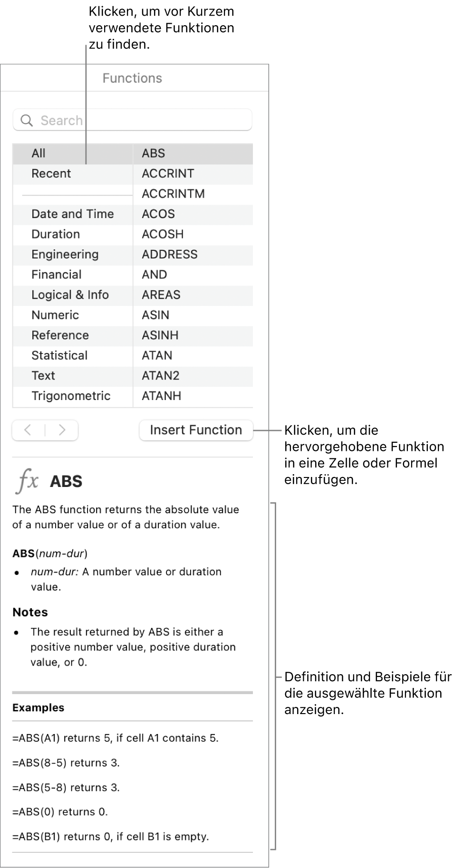
Task: Click the fx function symbol icon
Action: (x=28, y=481)
